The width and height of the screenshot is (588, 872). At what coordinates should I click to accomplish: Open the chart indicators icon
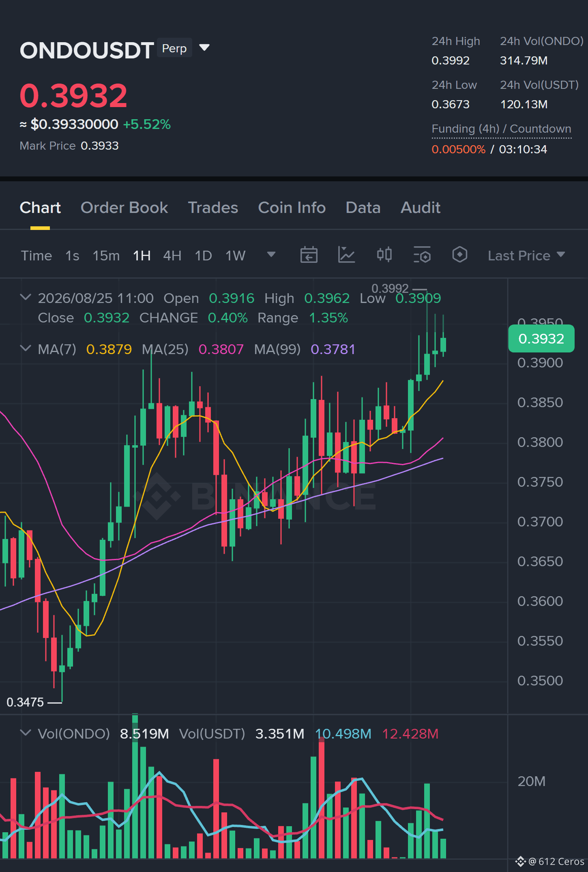(x=347, y=255)
